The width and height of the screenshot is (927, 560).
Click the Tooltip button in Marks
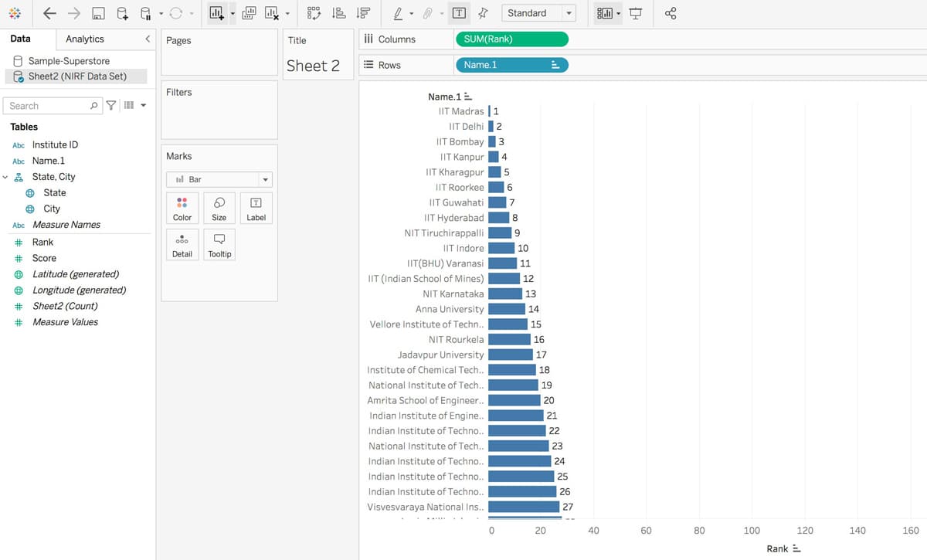219,244
